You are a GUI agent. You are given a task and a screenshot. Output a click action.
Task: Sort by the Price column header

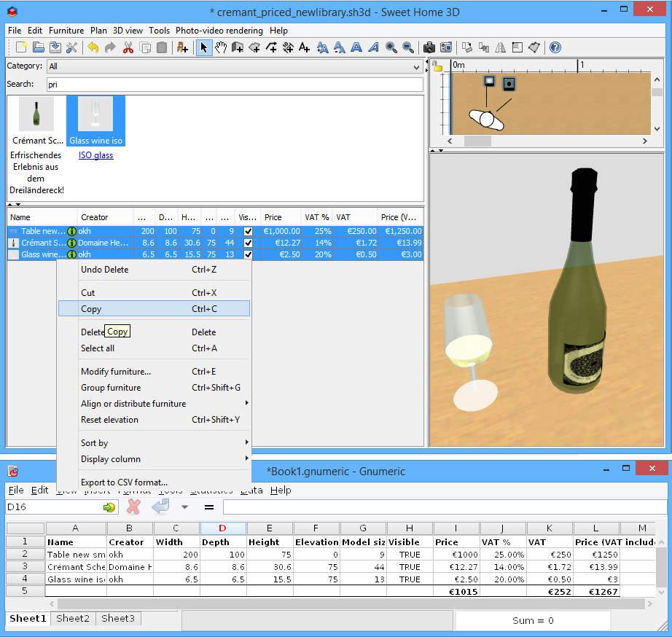[x=281, y=217]
